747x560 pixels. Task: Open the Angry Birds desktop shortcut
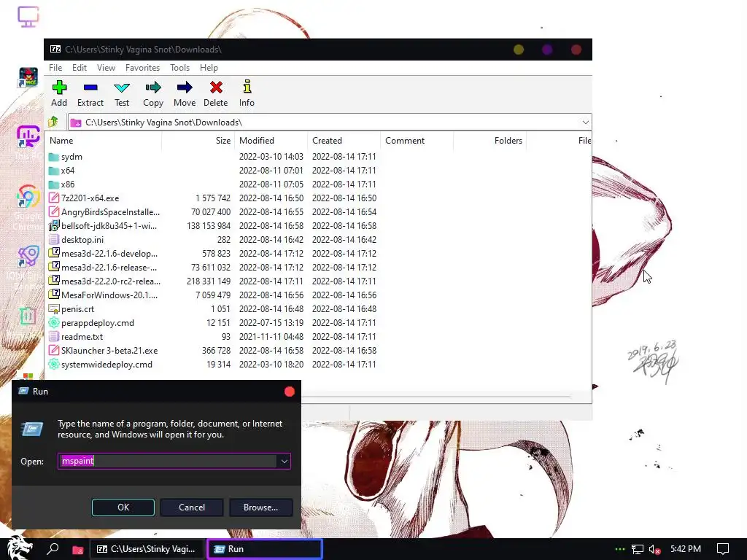point(28,77)
